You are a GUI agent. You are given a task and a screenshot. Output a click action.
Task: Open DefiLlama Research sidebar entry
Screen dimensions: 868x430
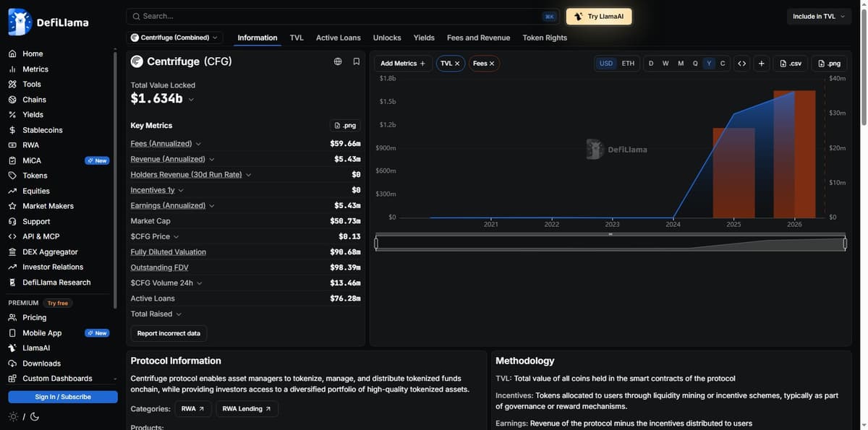[56, 282]
